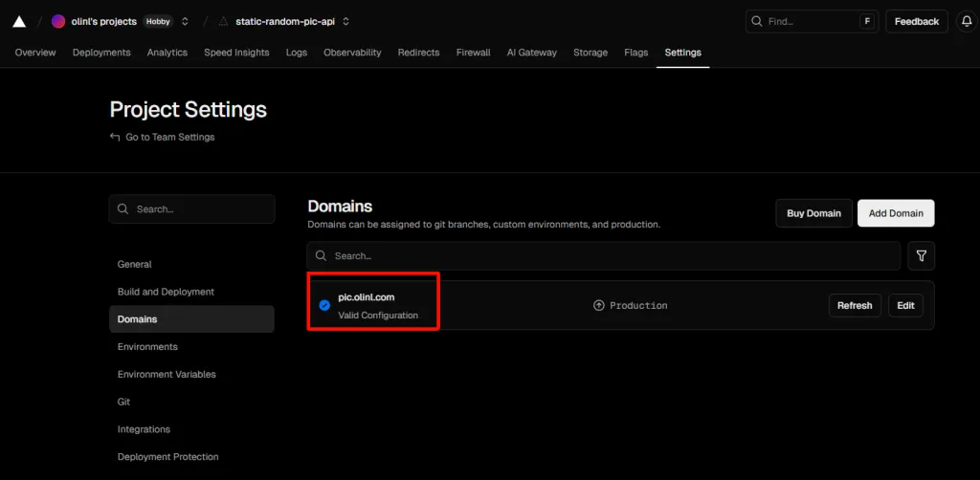Click the Production environment arrow icon

coord(599,305)
